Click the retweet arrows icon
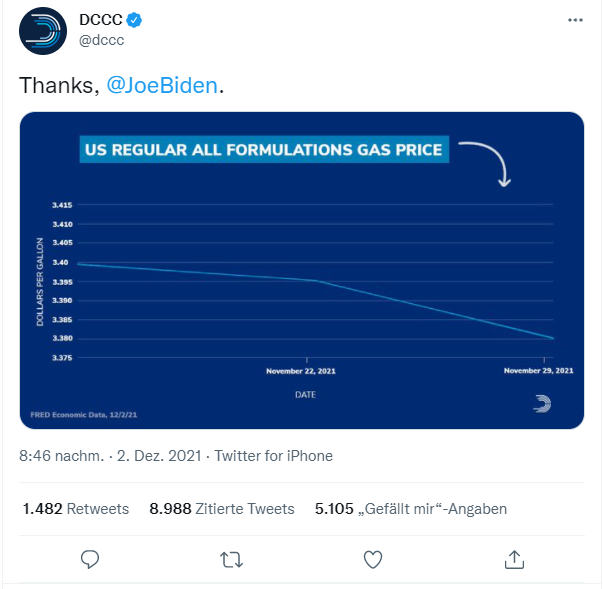This screenshot has height=589, width=603. (231, 558)
